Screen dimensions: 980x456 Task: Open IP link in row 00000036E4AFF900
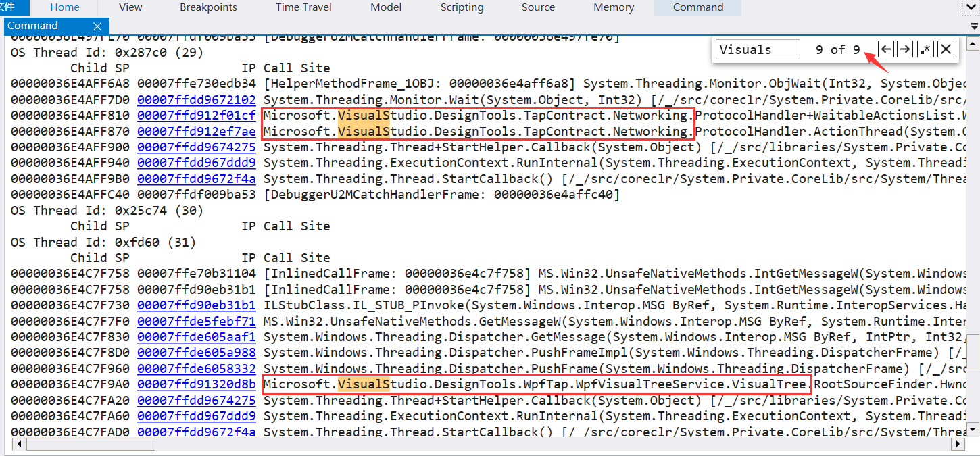[x=197, y=147]
